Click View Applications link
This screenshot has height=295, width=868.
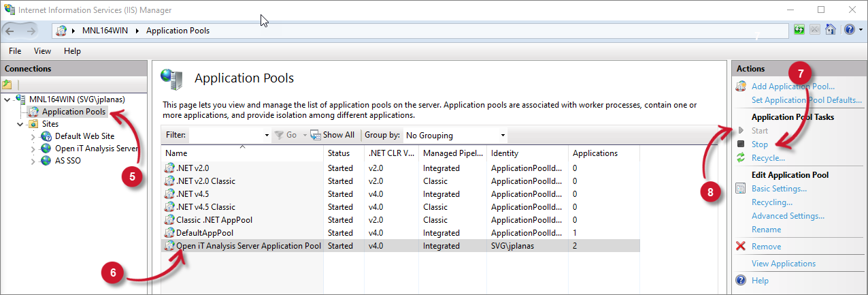point(784,264)
